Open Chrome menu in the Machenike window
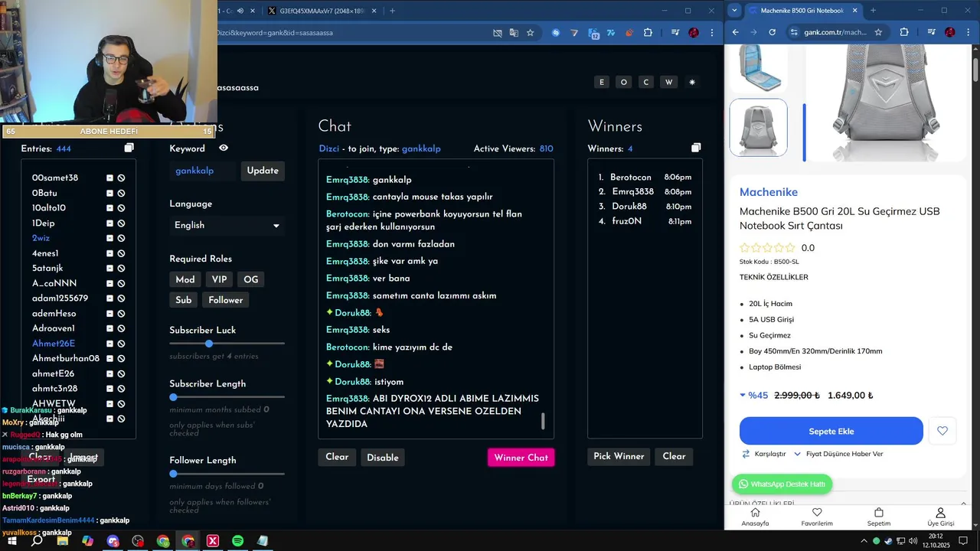The height and width of the screenshot is (551, 980). (x=969, y=32)
